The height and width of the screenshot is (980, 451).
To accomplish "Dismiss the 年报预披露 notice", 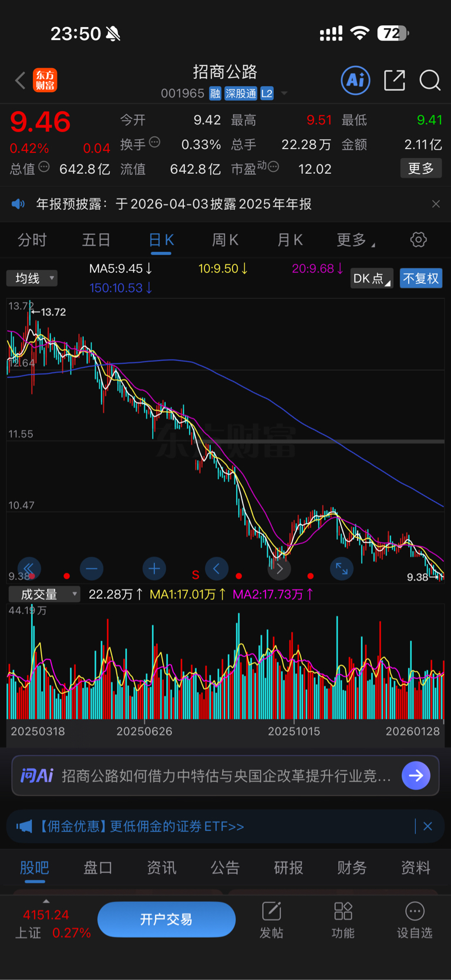I will pos(436,204).
